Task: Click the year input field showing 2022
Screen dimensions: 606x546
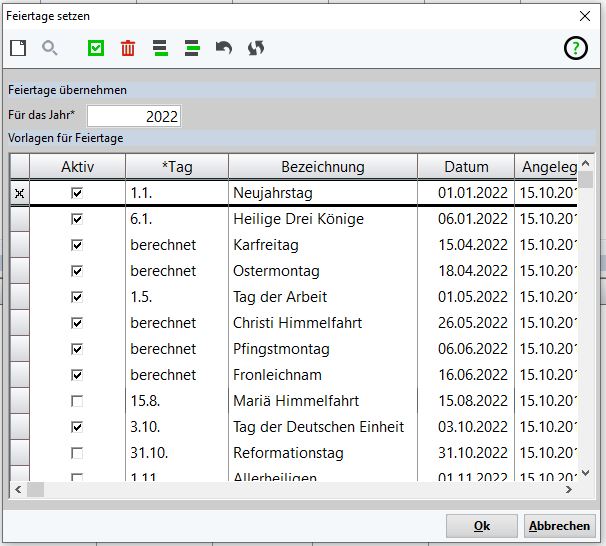Action: click(x=134, y=116)
